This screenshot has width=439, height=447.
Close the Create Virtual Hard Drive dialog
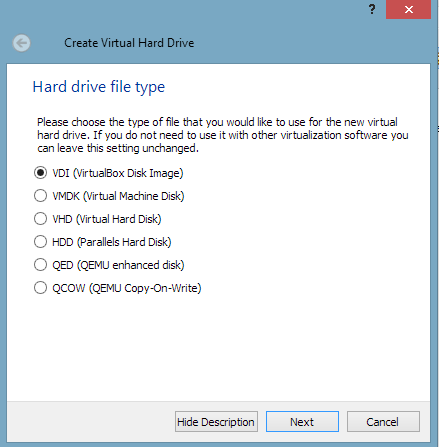(x=408, y=9)
